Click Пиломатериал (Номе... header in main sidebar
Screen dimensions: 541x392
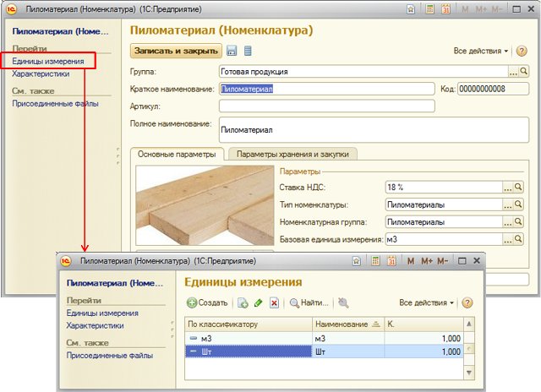[x=60, y=31]
